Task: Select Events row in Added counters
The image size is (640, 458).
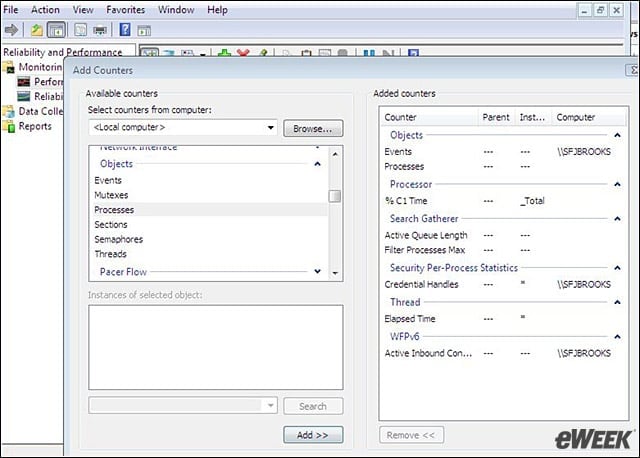Action: point(503,152)
